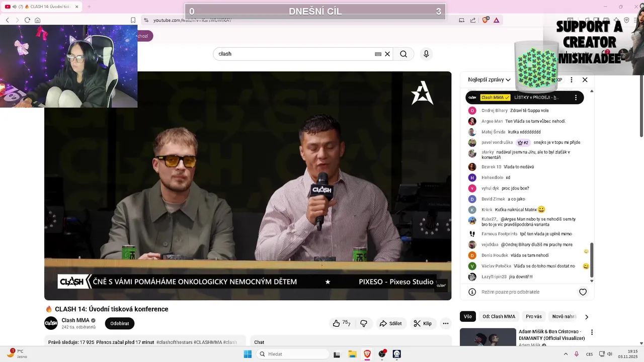Open the Clash MMA channel name link
Image resolution: width=644 pixels, height=362 pixels.
point(75,320)
